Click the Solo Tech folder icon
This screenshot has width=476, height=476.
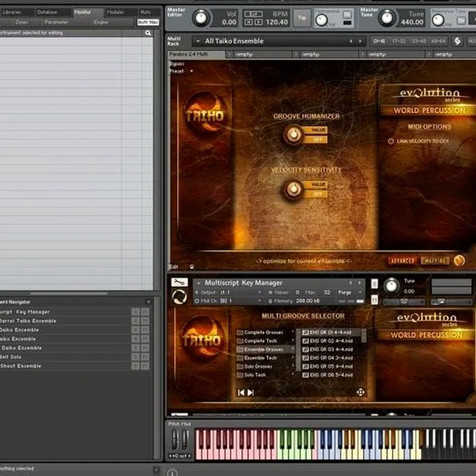click(240, 375)
